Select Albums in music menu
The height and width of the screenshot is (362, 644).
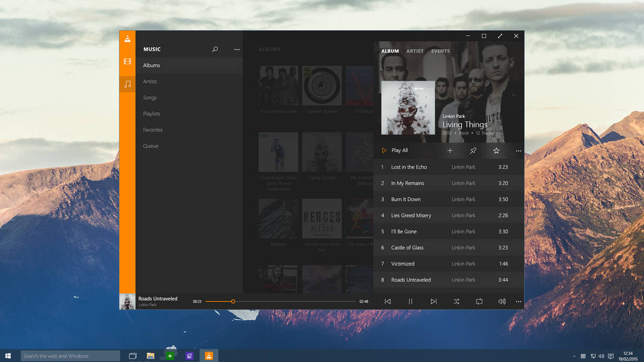pos(189,65)
